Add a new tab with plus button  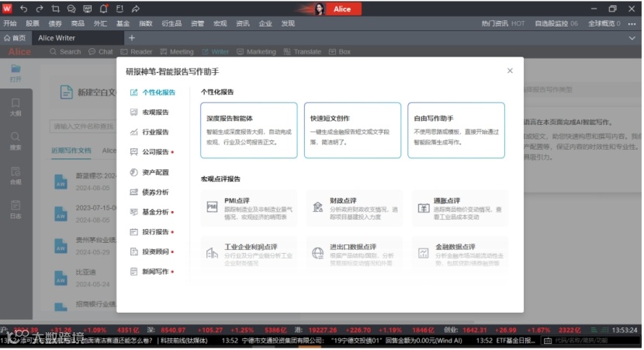[x=132, y=38]
